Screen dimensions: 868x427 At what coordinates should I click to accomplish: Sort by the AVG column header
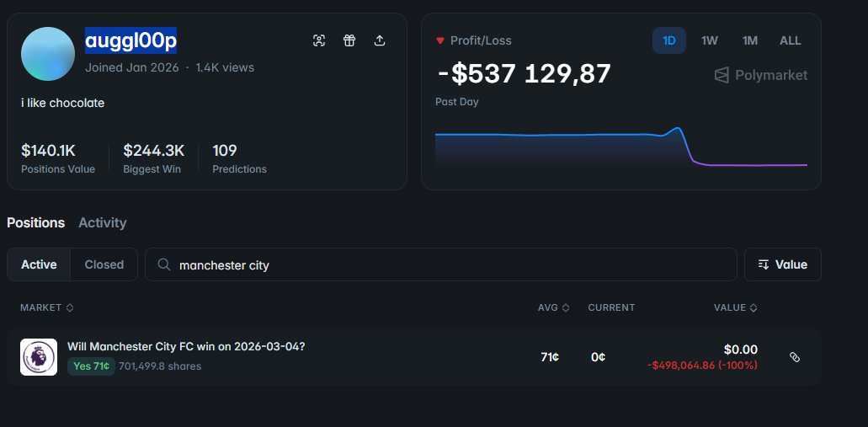coord(554,307)
